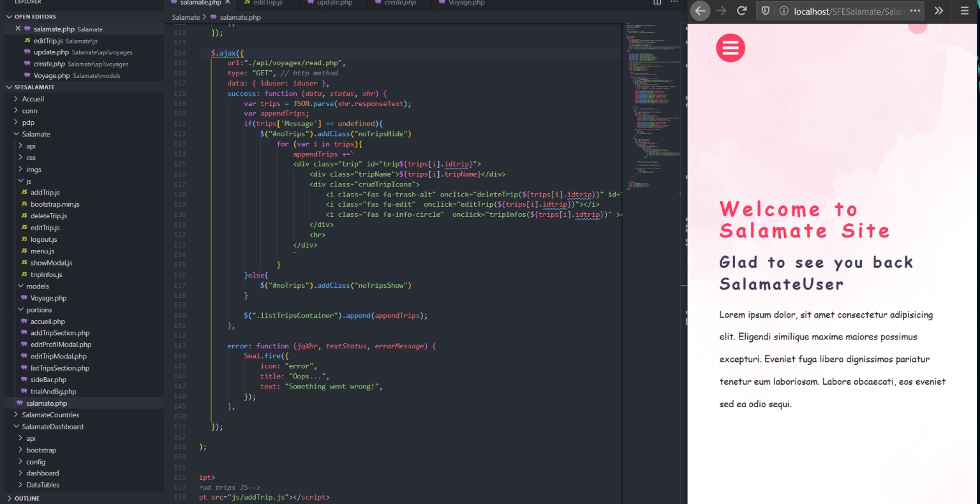Switch to the Voyage.php editor tab
The height and width of the screenshot is (504, 980).
point(466,3)
